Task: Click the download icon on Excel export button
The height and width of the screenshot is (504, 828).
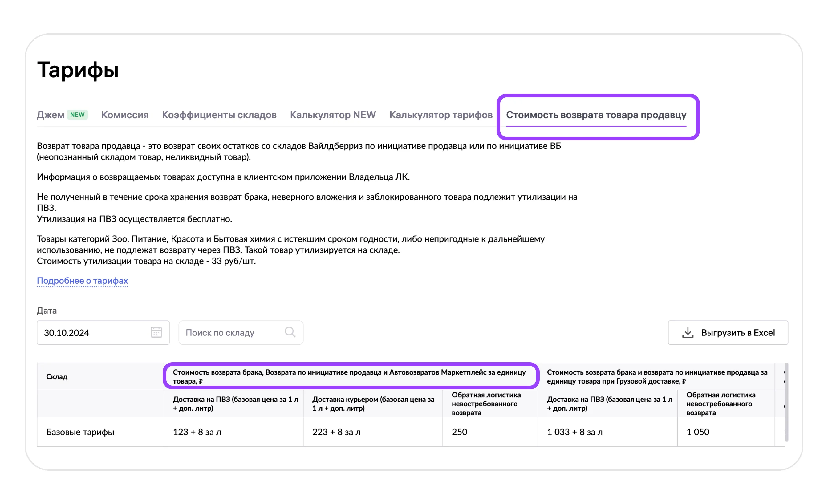Action: 688,333
